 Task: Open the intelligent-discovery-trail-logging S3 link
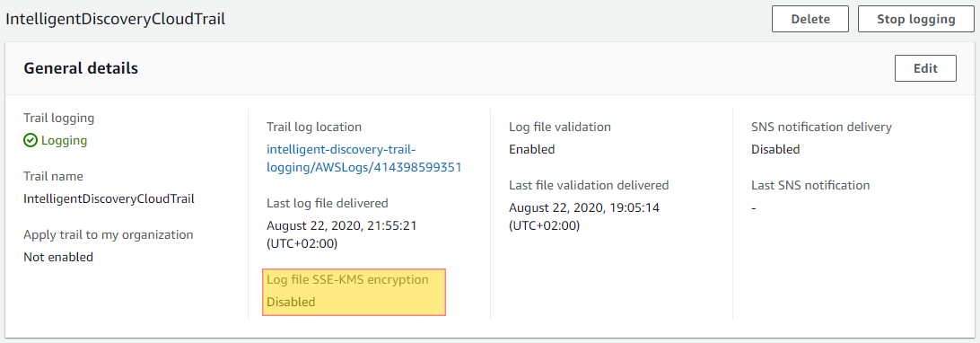(363, 159)
